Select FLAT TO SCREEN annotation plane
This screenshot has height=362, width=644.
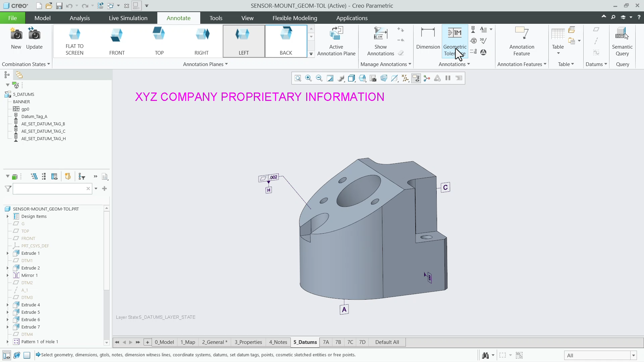tap(74, 41)
